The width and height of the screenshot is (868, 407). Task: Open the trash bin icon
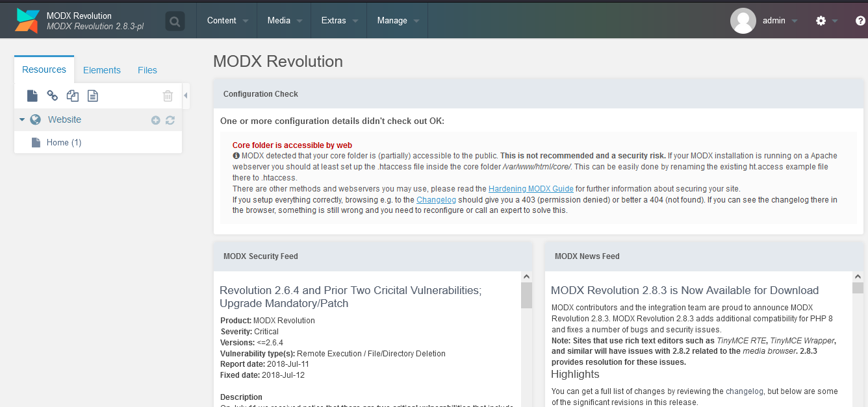click(x=168, y=96)
